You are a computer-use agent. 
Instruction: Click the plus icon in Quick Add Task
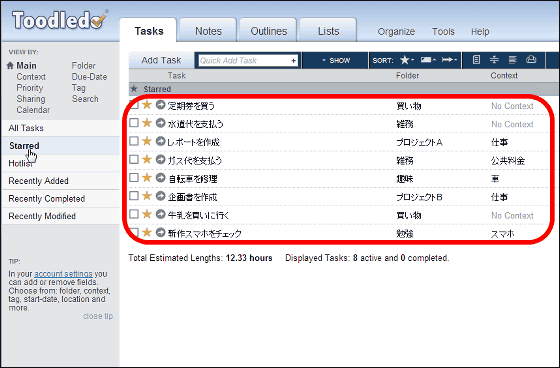pyautogui.click(x=294, y=61)
